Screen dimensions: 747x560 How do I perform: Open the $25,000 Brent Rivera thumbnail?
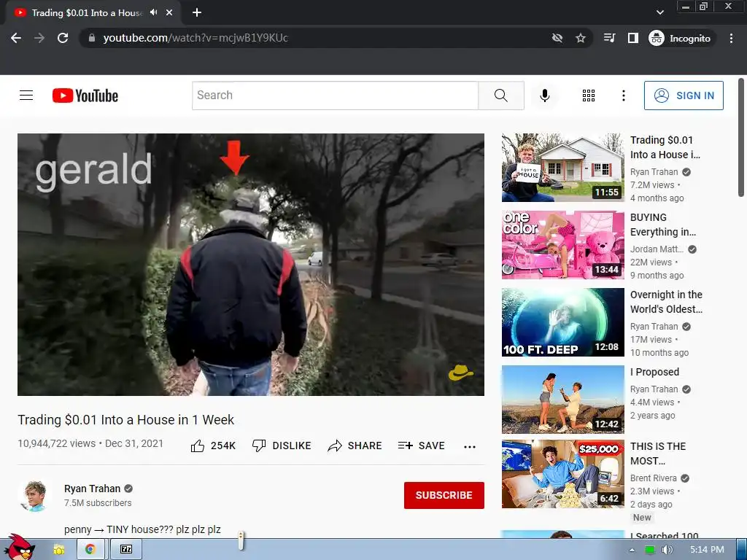point(562,474)
